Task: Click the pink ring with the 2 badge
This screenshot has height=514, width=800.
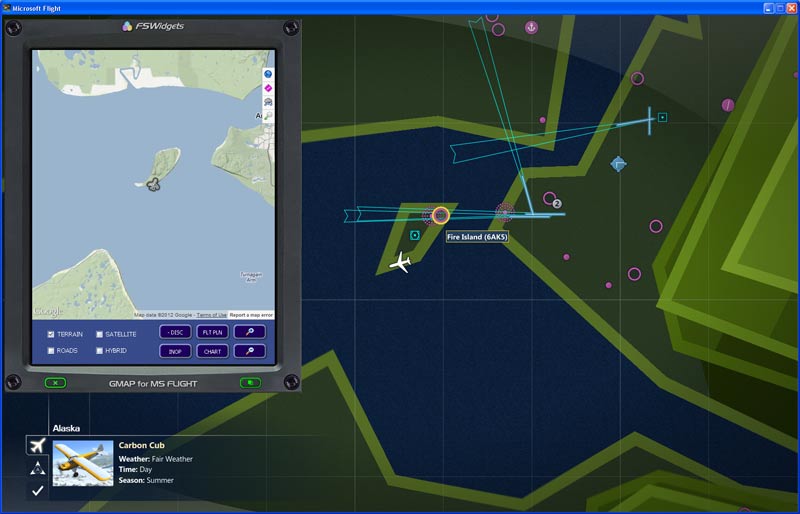Action: click(549, 198)
